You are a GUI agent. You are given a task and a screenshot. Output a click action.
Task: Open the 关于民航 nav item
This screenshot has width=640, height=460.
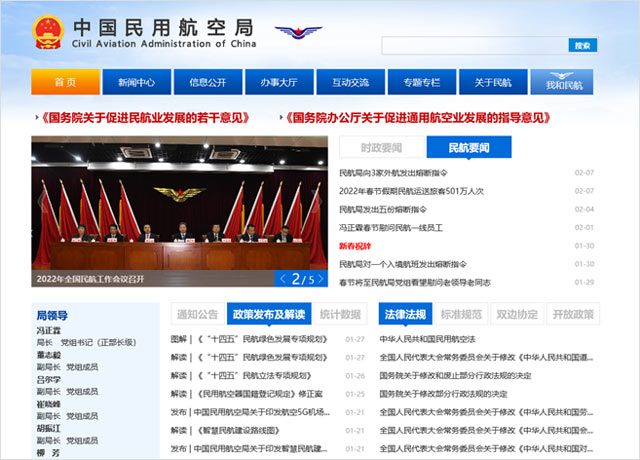click(493, 82)
